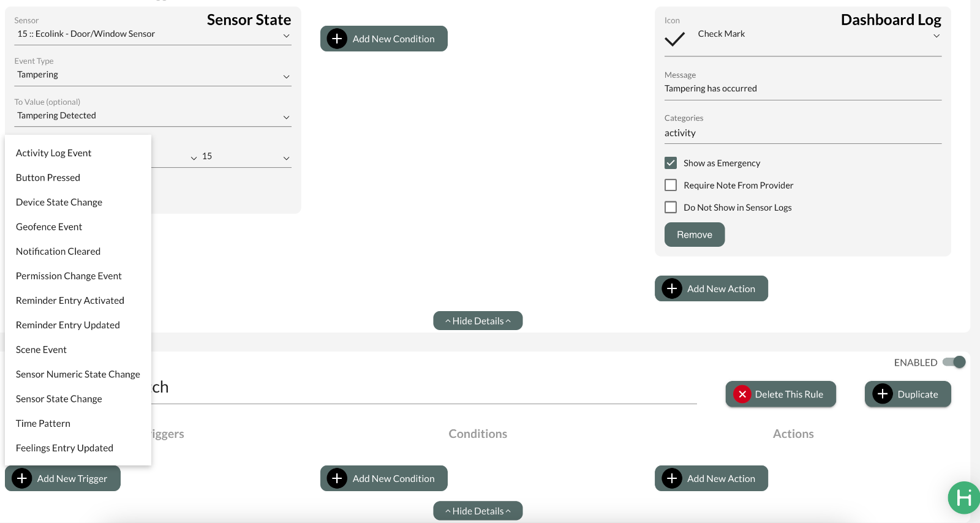Check Require Note From Provider
The height and width of the screenshot is (523, 980).
coord(671,185)
